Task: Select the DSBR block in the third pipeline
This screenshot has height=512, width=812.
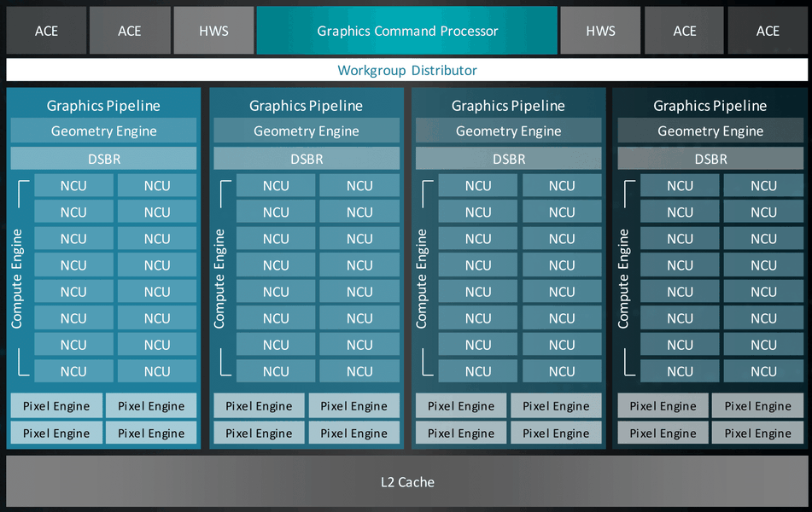Action: point(508,159)
